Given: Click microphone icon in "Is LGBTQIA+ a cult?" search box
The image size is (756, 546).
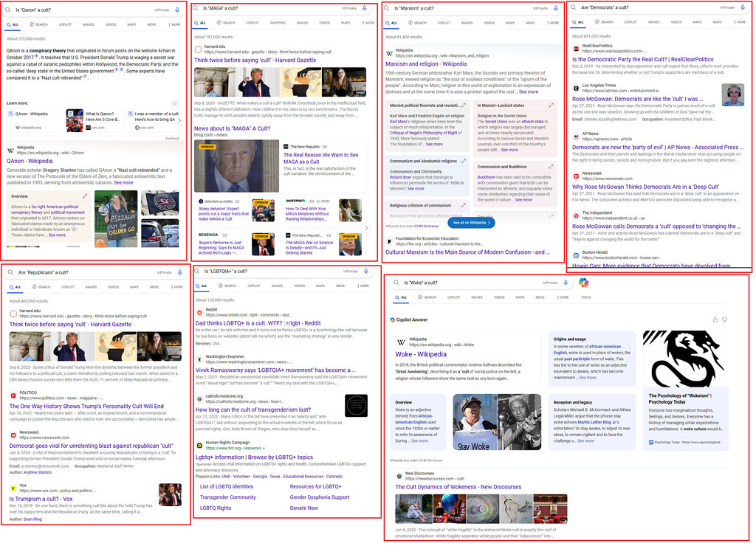Looking at the screenshot, I should pos(366,272).
